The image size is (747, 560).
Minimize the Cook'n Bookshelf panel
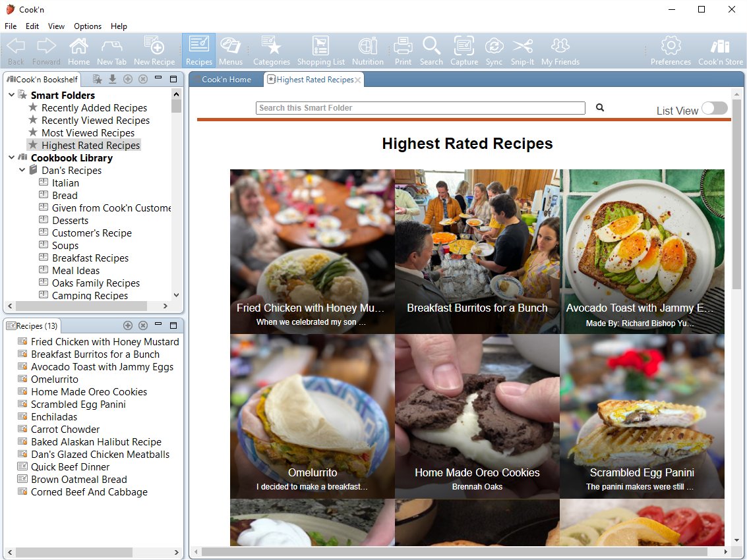tap(158, 78)
